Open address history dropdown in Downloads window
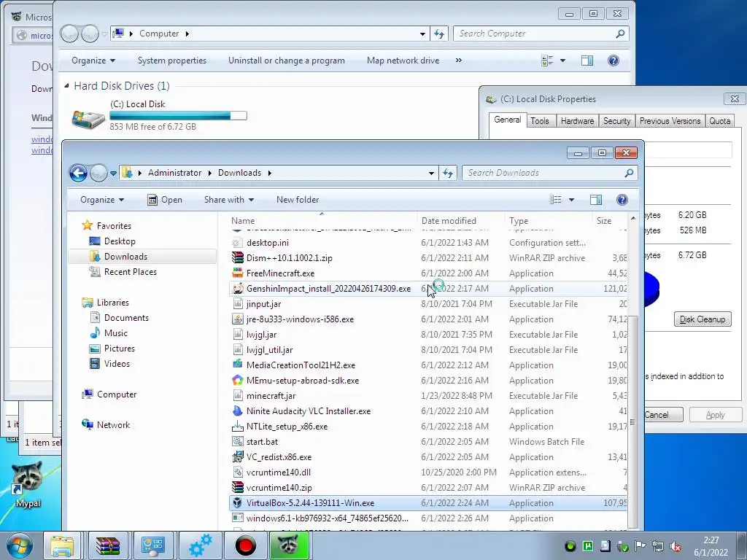The width and height of the screenshot is (747, 560). point(431,173)
